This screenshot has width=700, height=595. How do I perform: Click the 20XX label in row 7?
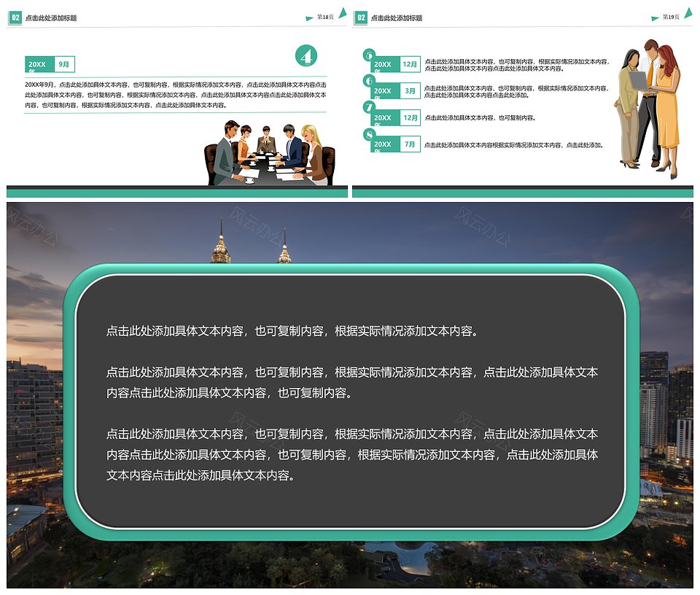click(385, 117)
